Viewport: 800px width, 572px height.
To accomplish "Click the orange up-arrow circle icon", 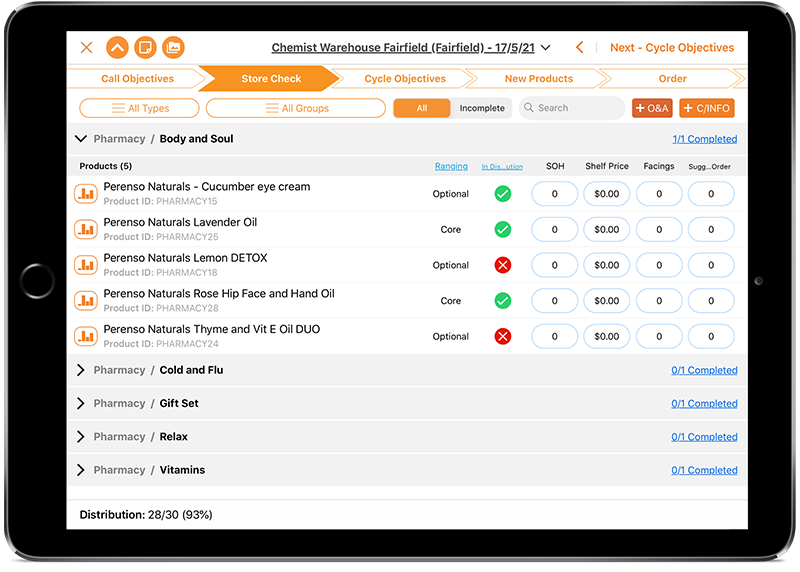I will pos(117,47).
